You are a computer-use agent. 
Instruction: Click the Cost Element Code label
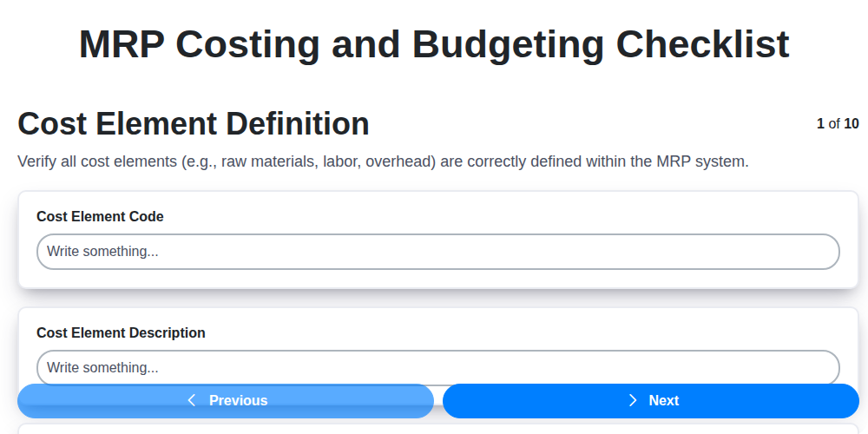(x=100, y=217)
